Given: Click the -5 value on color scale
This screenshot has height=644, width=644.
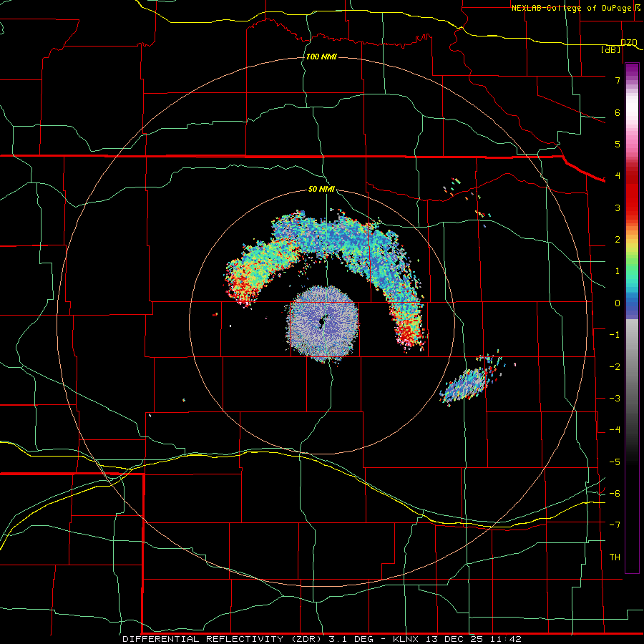Looking at the screenshot, I should click(615, 462).
